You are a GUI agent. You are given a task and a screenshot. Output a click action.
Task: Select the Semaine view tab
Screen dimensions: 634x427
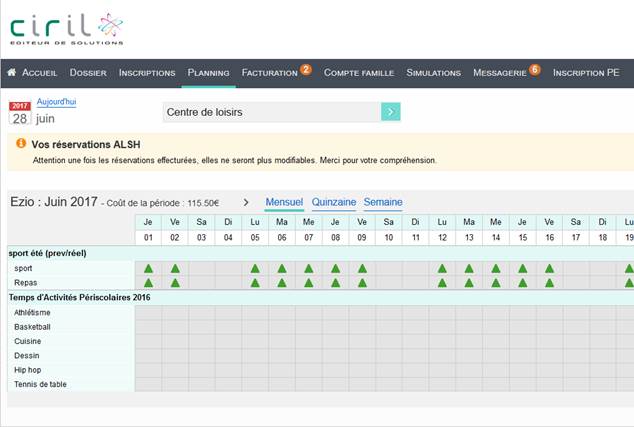tap(383, 202)
